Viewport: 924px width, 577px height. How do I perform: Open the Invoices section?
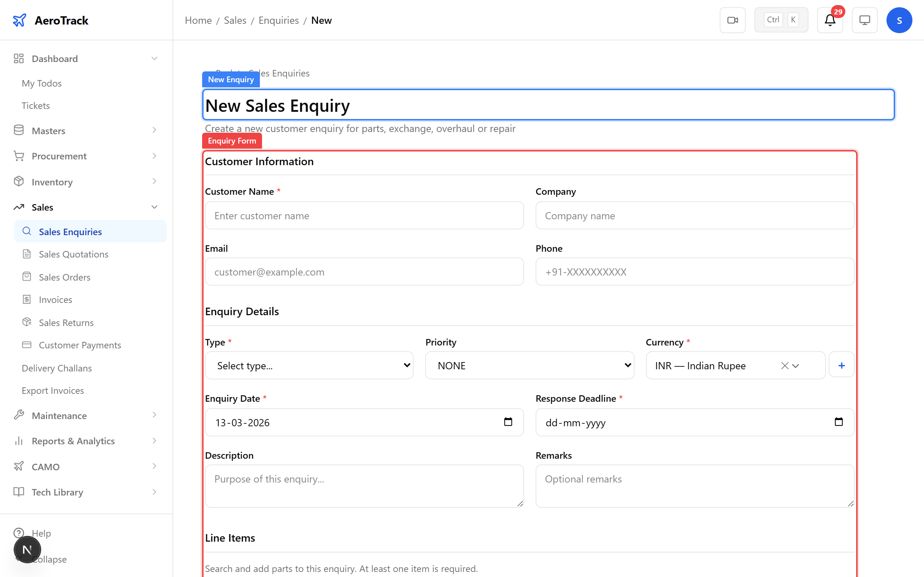tap(55, 299)
